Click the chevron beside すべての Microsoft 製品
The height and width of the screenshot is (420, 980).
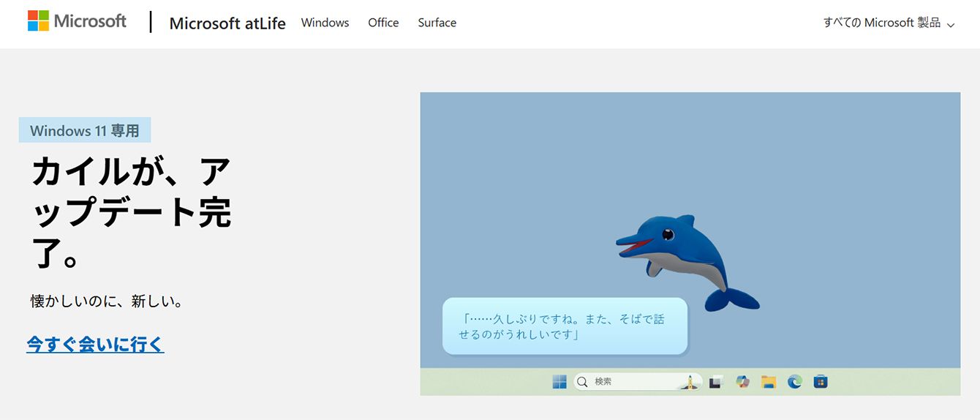(950, 26)
